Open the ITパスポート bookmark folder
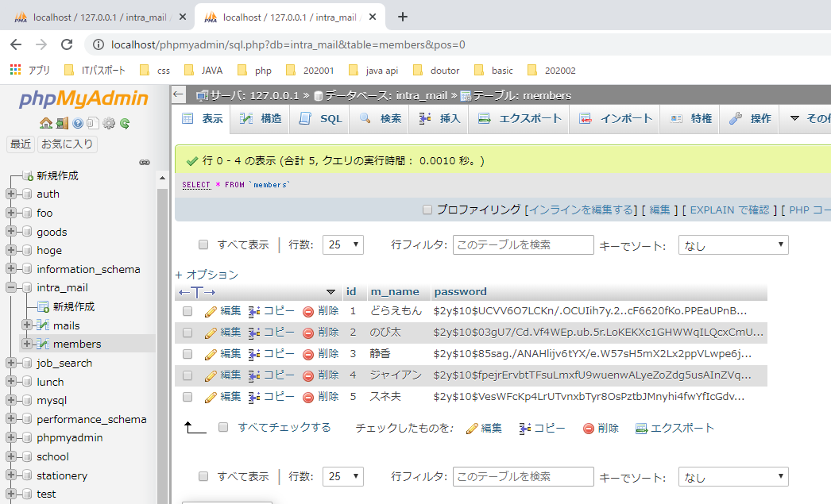The height and width of the screenshot is (504, 831). [95, 71]
